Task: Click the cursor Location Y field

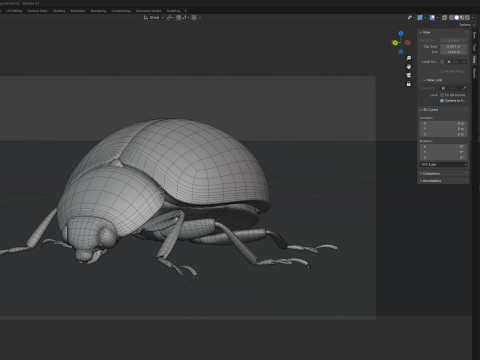Action: (x=443, y=129)
